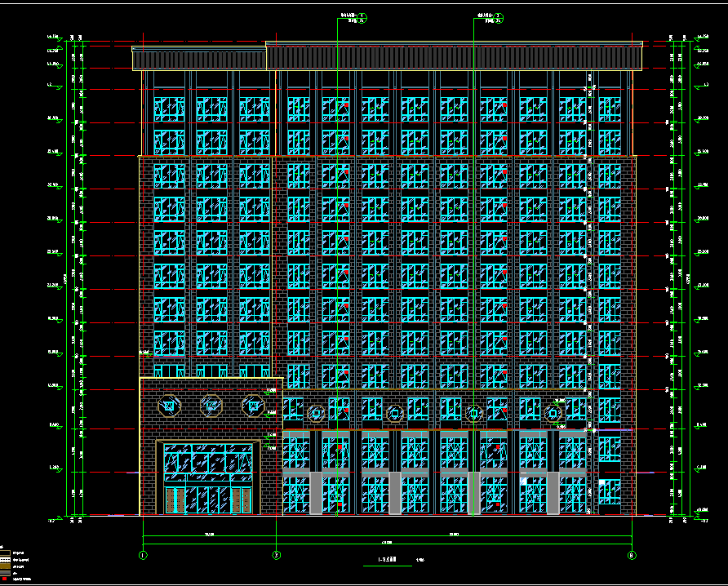This screenshot has height=586, width=728.
Task: Select the right detail callout bubble above the roof
Action: (499, 18)
